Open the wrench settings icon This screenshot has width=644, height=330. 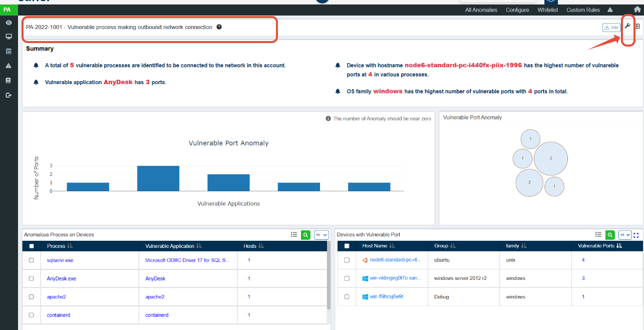click(x=627, y=26)
